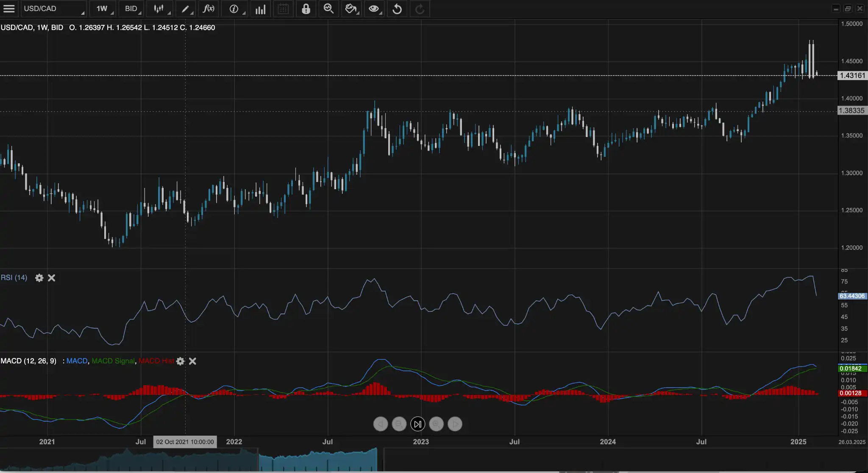Open the 1W timeframe dropdown

coord(102,8)
